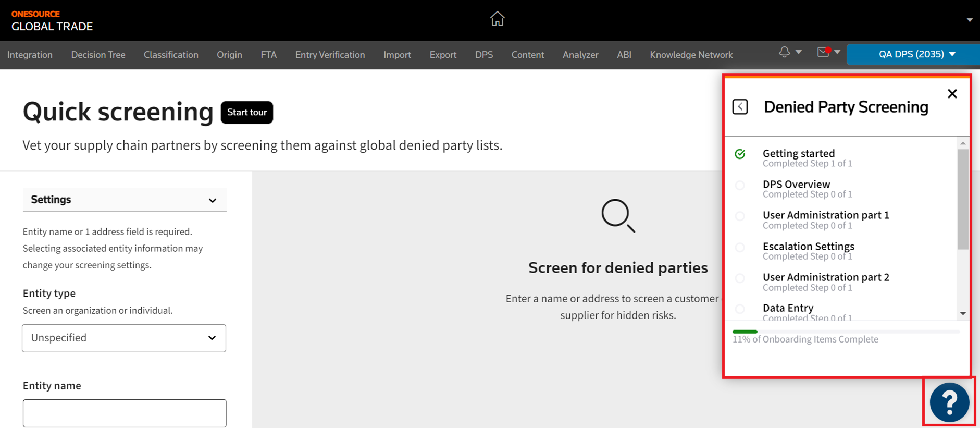This screenshot has width=980, height=428.
Task: Click the Start tour button
Action: 247,113
